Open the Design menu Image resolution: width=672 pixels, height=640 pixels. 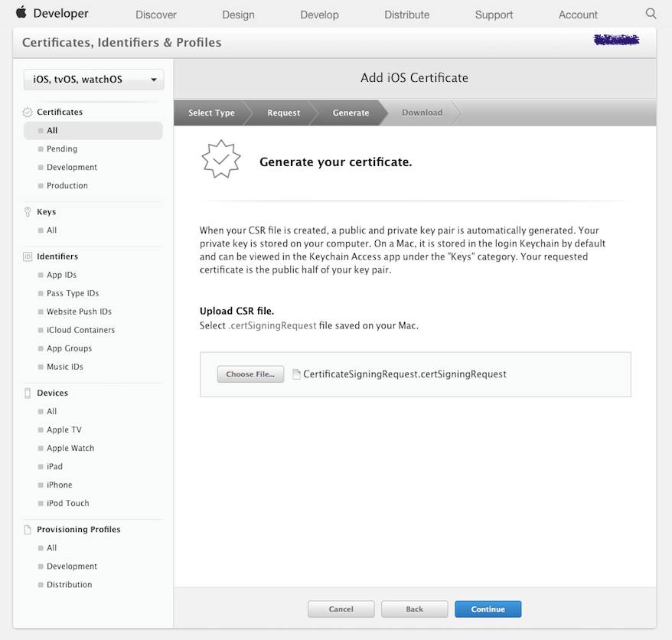238,15
